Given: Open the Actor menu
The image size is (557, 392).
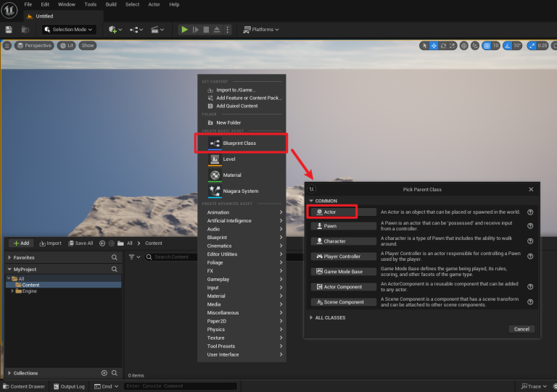Looking at the screenshot, I should pos(154,4).
